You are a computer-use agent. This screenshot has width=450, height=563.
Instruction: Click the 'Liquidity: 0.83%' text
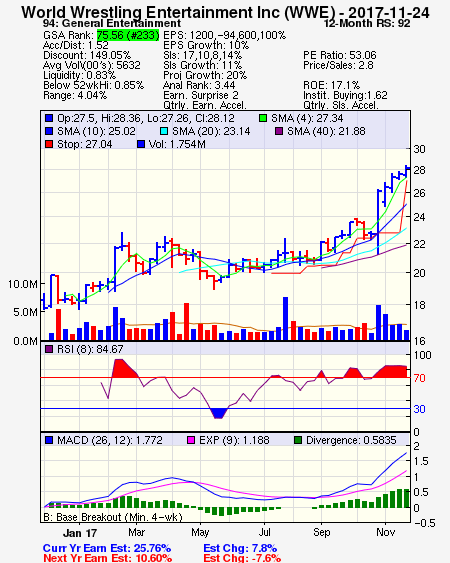tap(79, 75)
